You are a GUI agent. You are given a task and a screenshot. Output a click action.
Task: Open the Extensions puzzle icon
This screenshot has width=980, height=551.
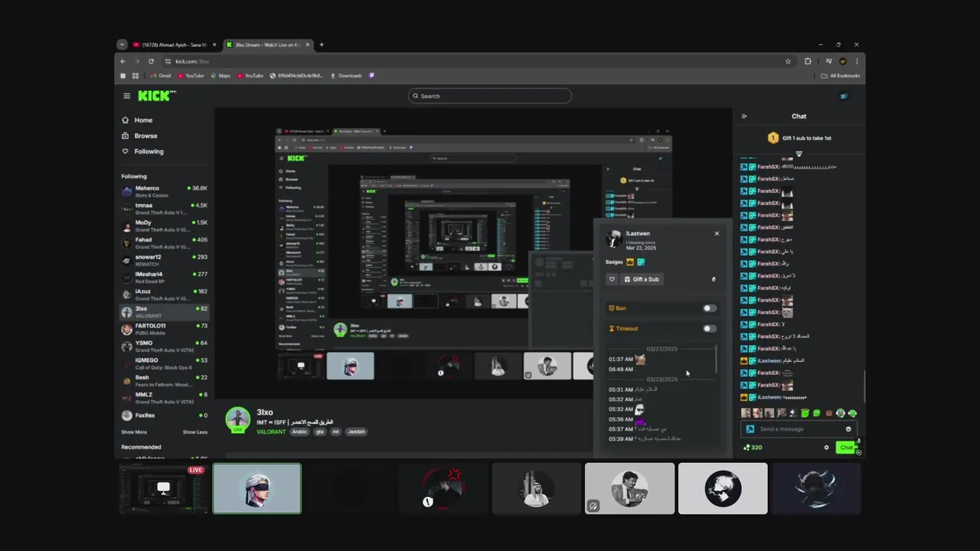[808, 61]
